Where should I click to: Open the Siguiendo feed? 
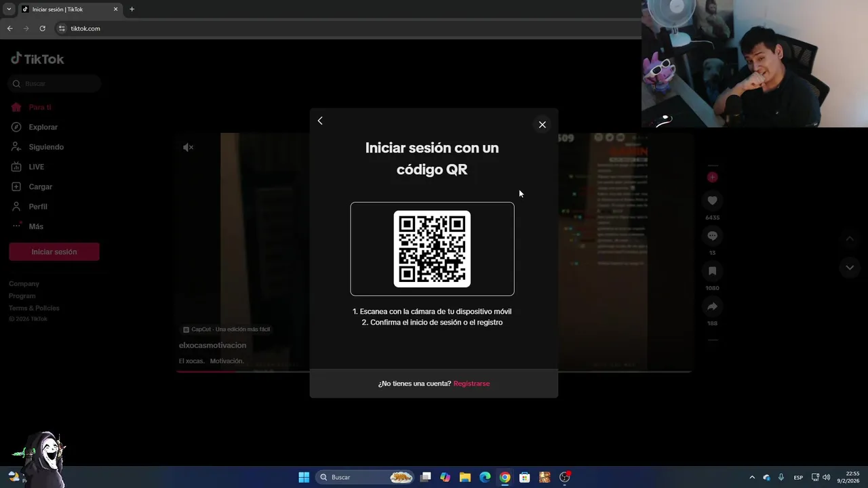pyautogui.click(x=46, y=147)
